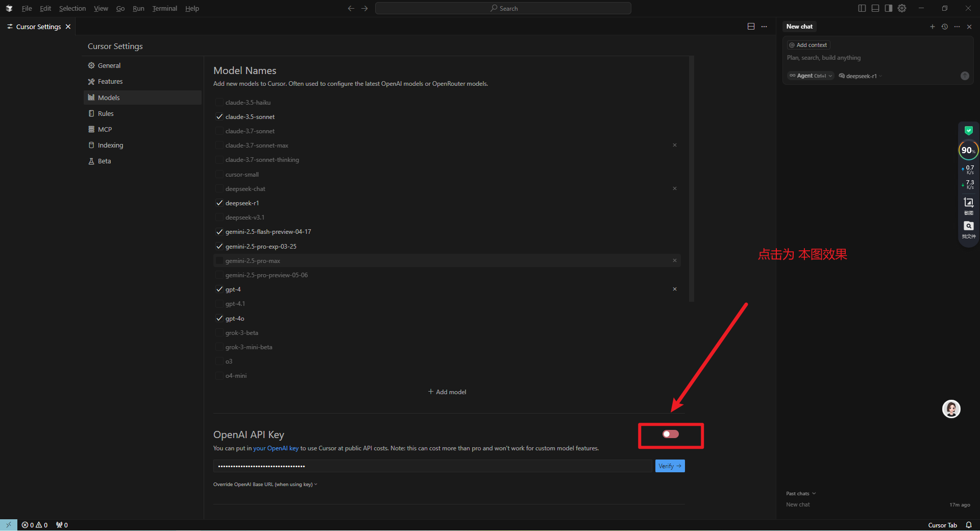This screenshot has height=531, width=980.
Task: Open the Help menu
Action: pos(192,8)
